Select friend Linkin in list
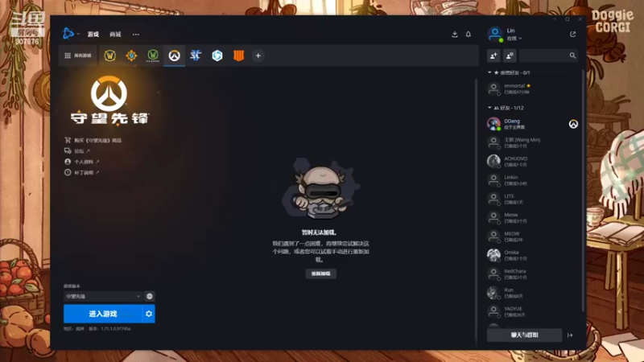 point(533,180)
